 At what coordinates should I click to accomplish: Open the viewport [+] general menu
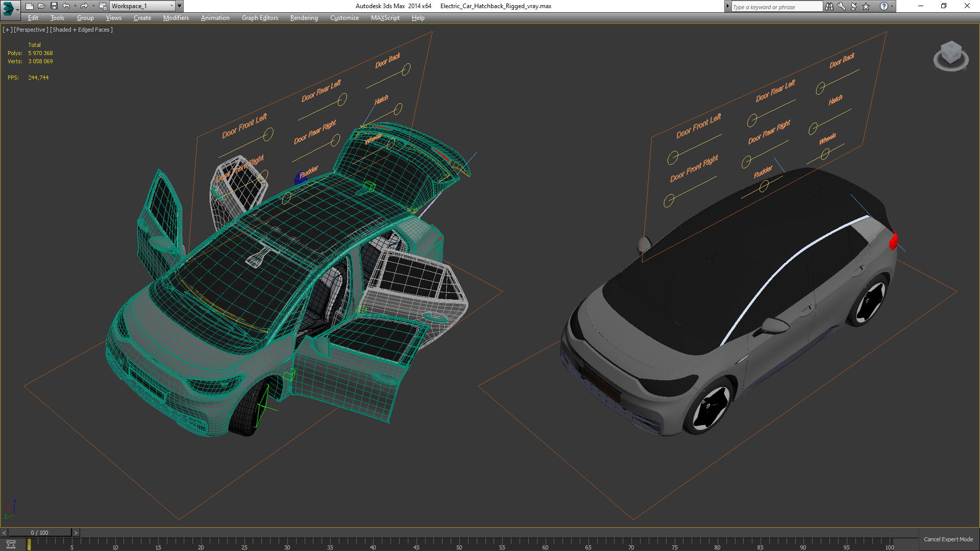8,30
